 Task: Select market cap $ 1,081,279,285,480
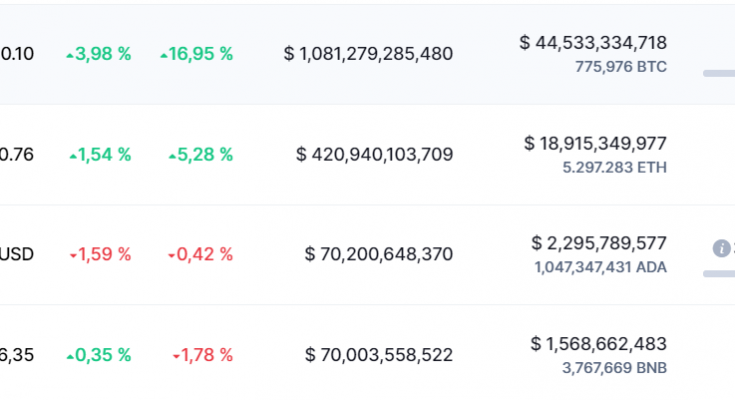(x=368, y=54)
